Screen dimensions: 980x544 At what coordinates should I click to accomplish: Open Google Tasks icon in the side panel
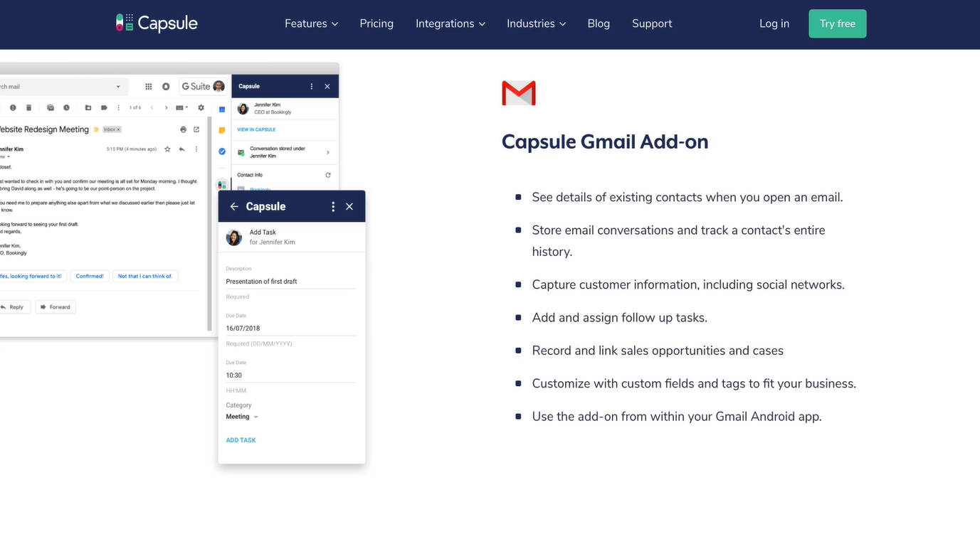click(222, 151)
